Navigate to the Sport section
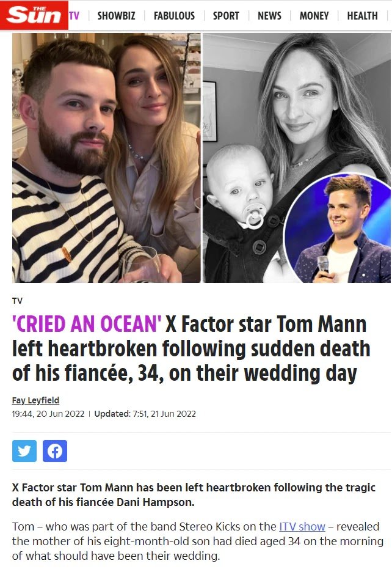Screen dimensions: 392x569 click(x=226, y=16)
